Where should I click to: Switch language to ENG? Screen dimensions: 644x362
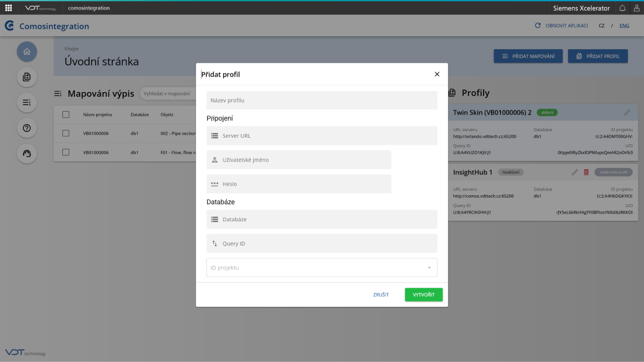click(624, 26)
